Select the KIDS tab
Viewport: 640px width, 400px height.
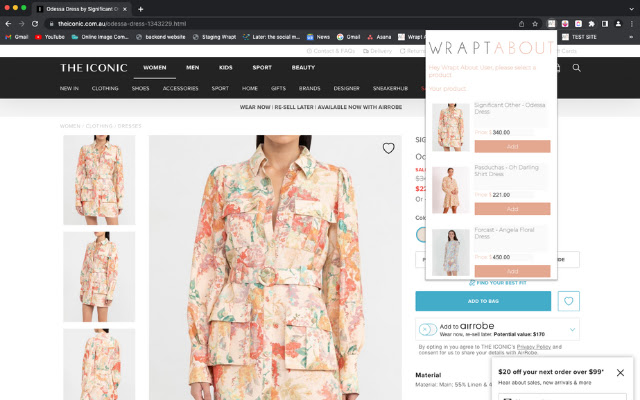pos(226,67)
